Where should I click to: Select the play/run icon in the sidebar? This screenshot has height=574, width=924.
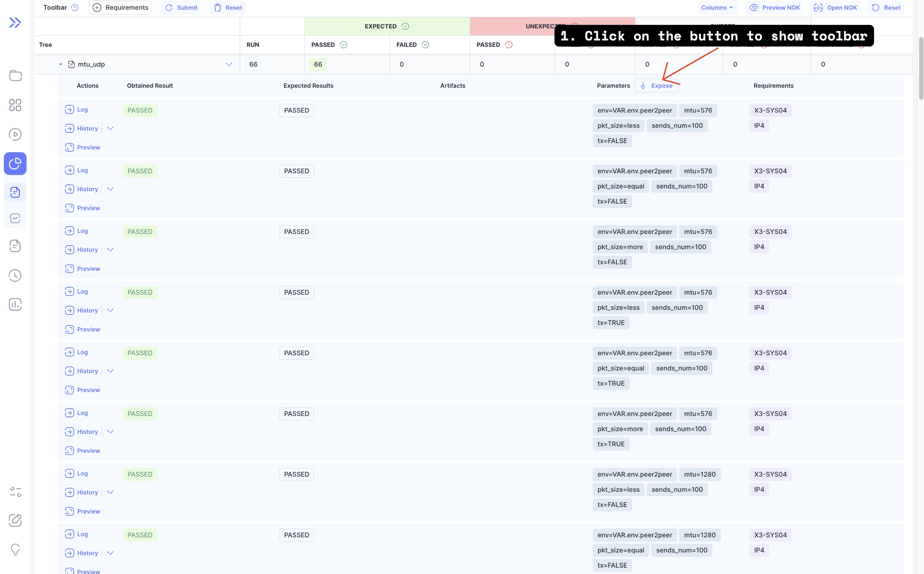15,134
